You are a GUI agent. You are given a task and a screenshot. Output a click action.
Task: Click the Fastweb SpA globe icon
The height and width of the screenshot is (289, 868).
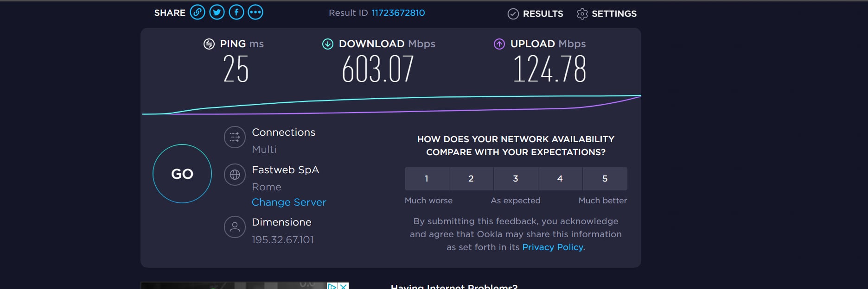pyautogui.click(x=235, y=175)
